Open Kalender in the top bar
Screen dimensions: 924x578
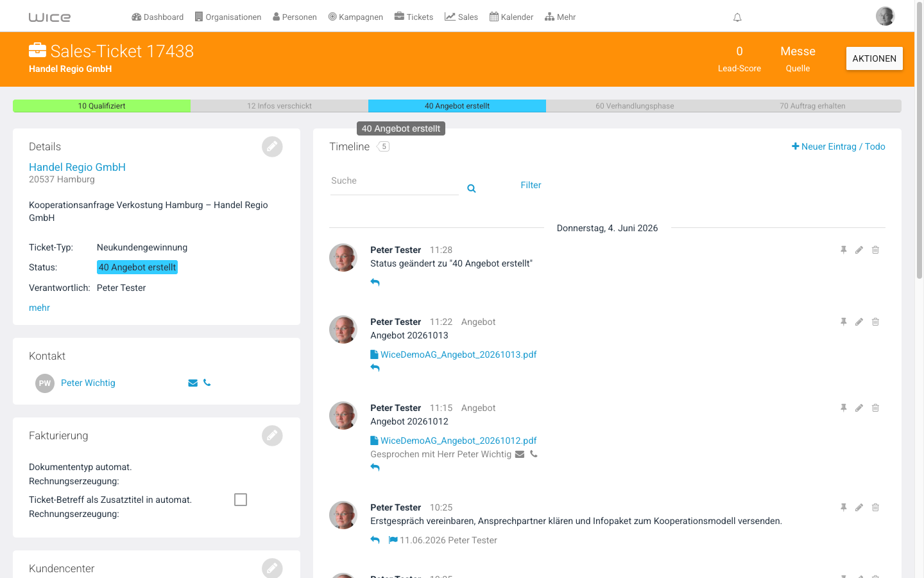click(511, 17)
